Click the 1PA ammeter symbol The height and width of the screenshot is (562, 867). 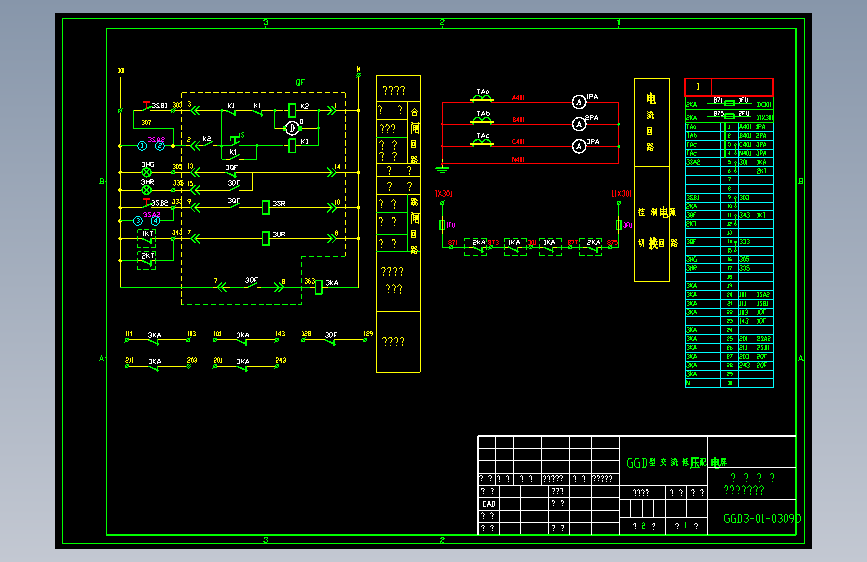tap(578, 102)
